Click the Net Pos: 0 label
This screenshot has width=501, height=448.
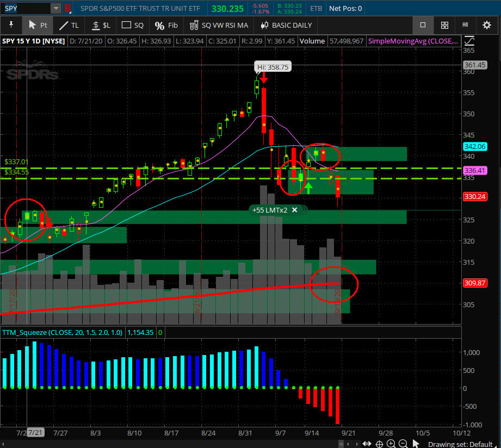pos(345,9)
